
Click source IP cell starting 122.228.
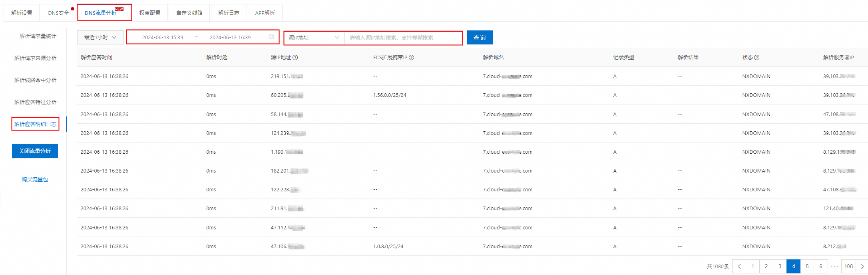coord(285,190)
